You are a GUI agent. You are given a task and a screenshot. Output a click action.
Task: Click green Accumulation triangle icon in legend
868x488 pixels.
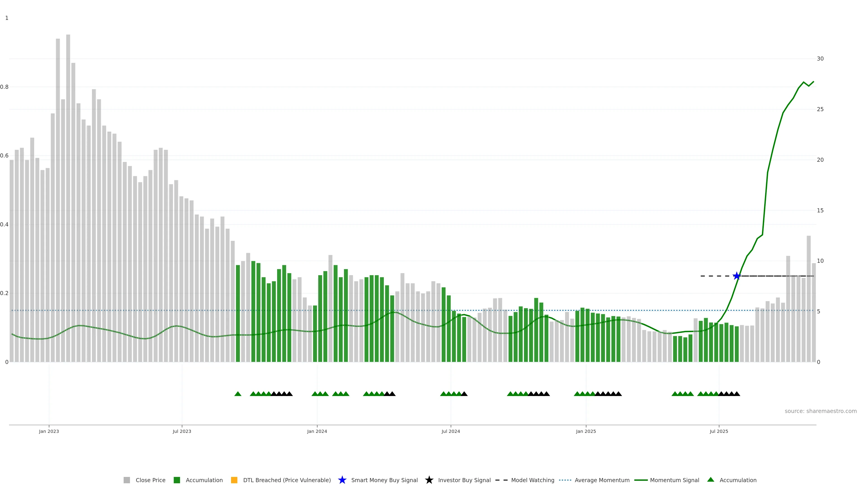tap(711, 480)
